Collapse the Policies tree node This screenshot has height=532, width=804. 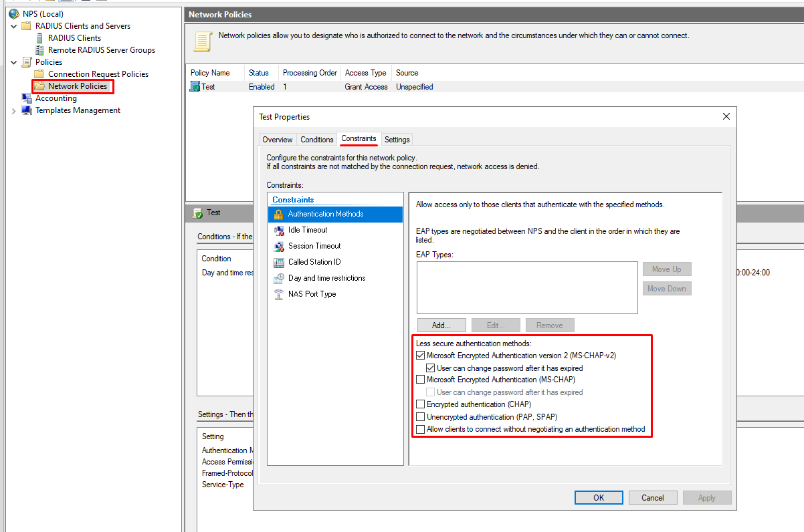14,62
